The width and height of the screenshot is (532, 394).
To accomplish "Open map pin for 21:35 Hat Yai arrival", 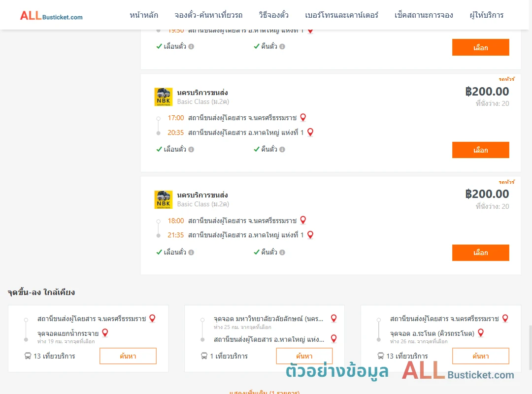I will [310, 235].
